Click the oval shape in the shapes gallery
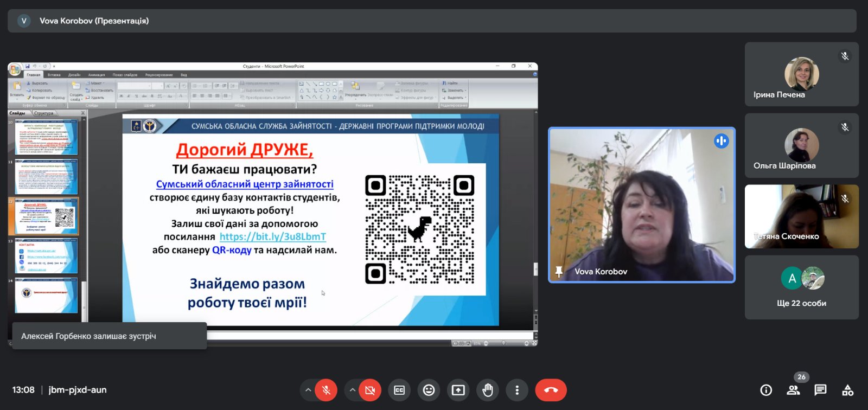 click(328, 84)
